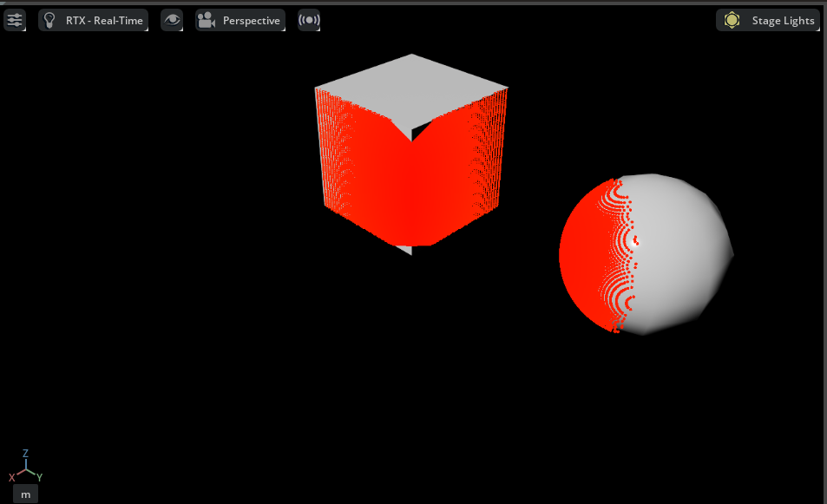This screenshot has width=827, height=504.
Task: Toggle scene visibility options via the eye icon
Action: click(x=171, y=19)
